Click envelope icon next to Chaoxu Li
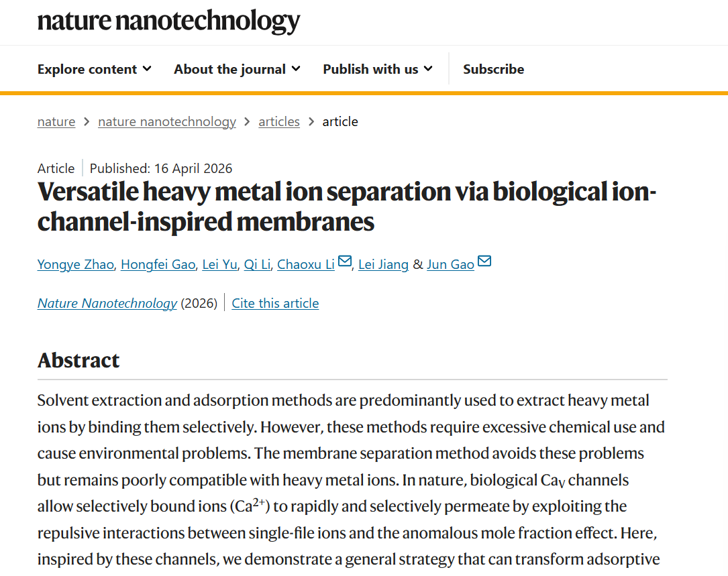Image resolution: width=728 pixels, height=576 pixels. click(345, 262)
